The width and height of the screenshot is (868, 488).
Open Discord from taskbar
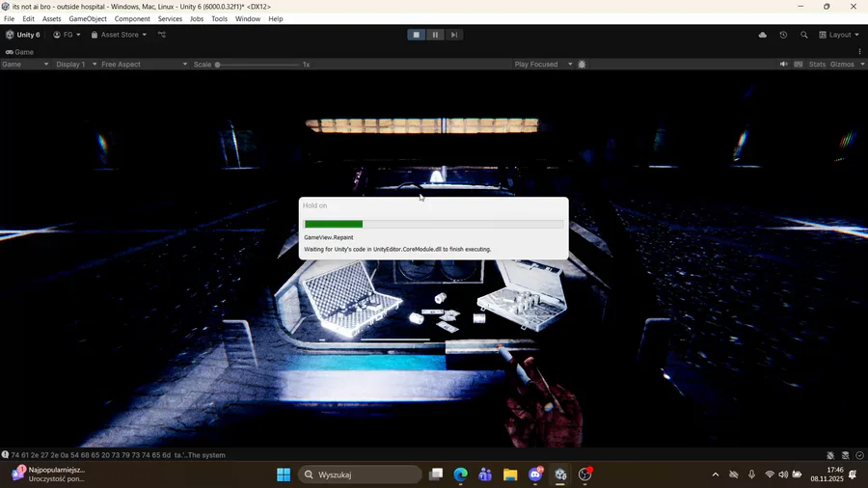(x=535, y=474)
